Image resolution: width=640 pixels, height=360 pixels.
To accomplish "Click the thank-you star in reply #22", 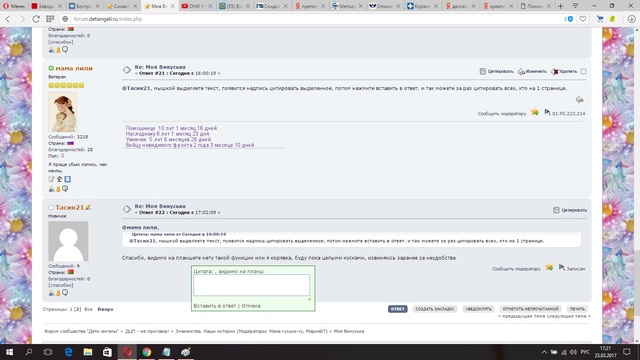I will pos(549,267).
